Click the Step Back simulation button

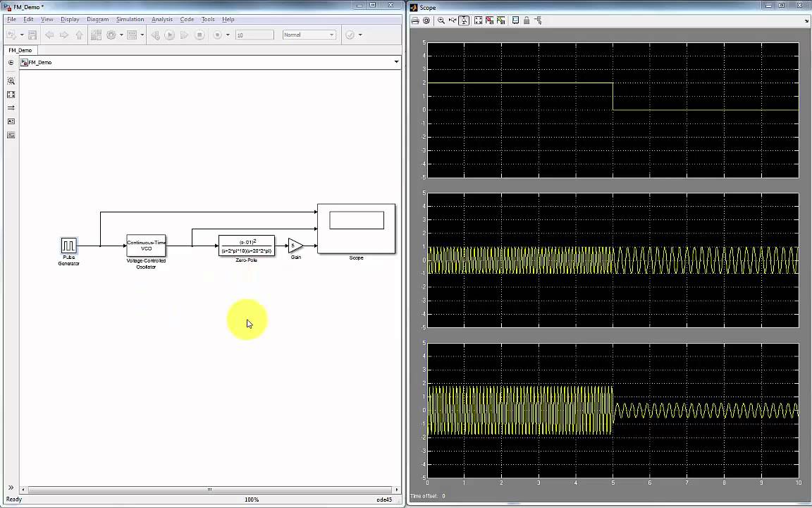(x=155, y=35)
